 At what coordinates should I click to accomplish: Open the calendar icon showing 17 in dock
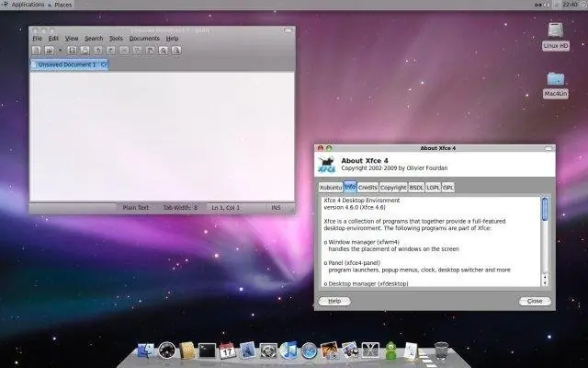click(x=227, y=351)
